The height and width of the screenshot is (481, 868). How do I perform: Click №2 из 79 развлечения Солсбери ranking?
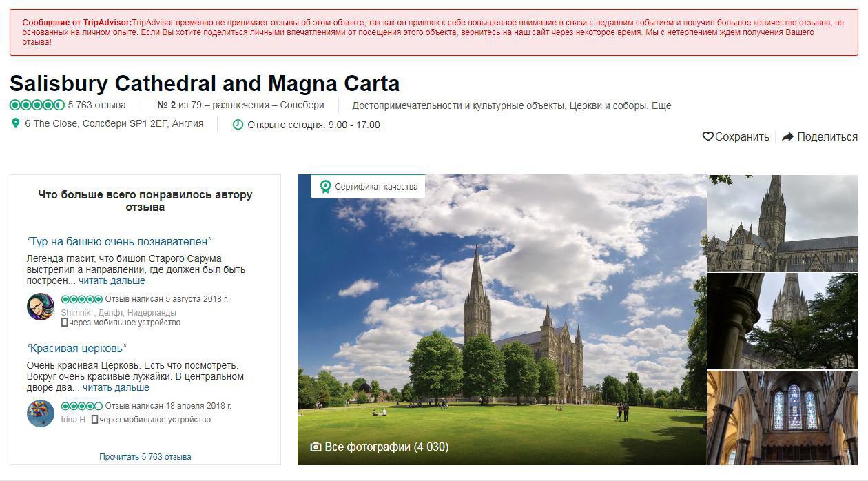tap(240, 105)
